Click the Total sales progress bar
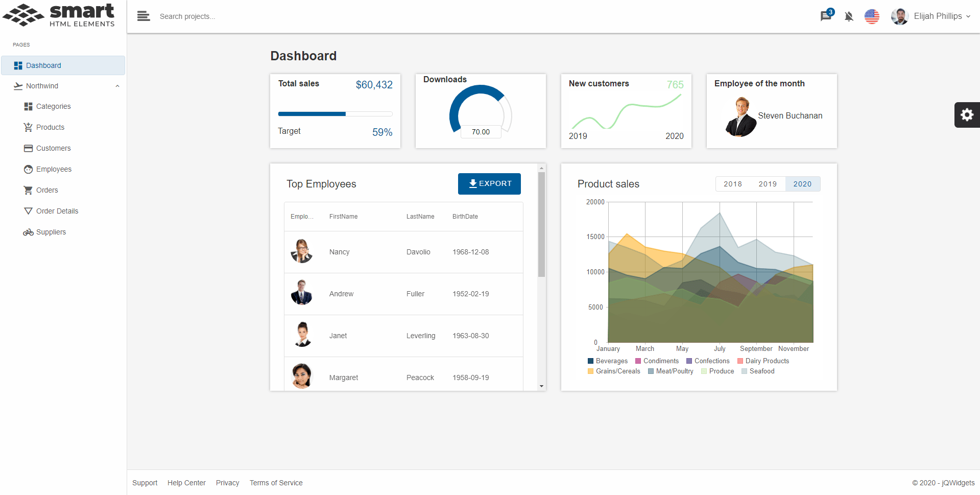 (335, 114)
